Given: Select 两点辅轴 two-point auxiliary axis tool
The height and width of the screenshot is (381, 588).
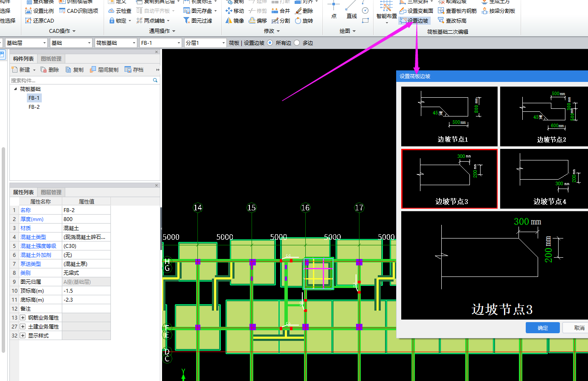Looking at the screenshot, I should [x=153, y=20].
